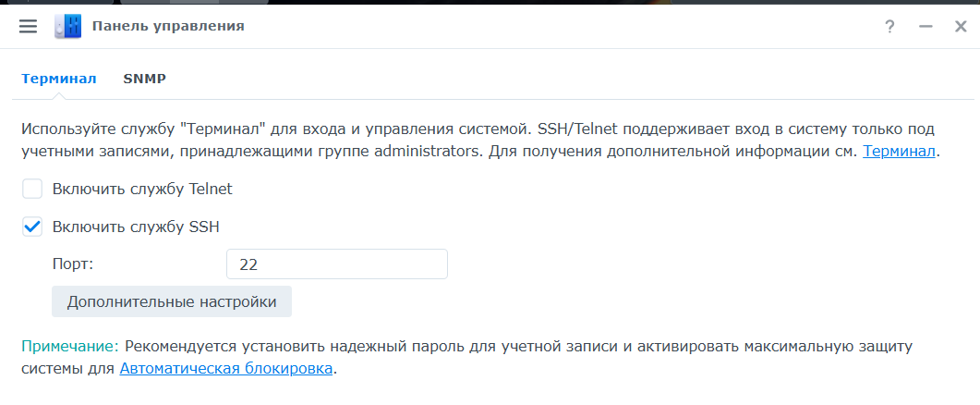Uncheck the SSH service checkbox

point(32,227)
